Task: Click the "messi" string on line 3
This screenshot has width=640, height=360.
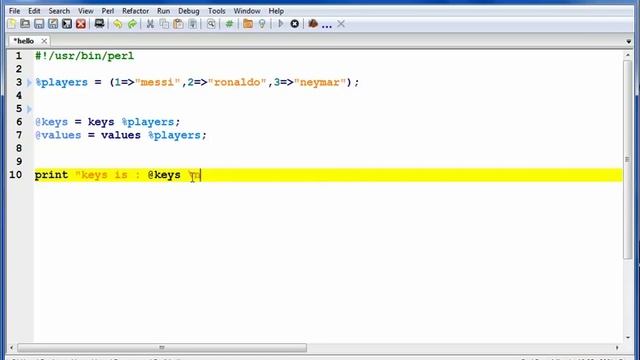Action: 158,82
